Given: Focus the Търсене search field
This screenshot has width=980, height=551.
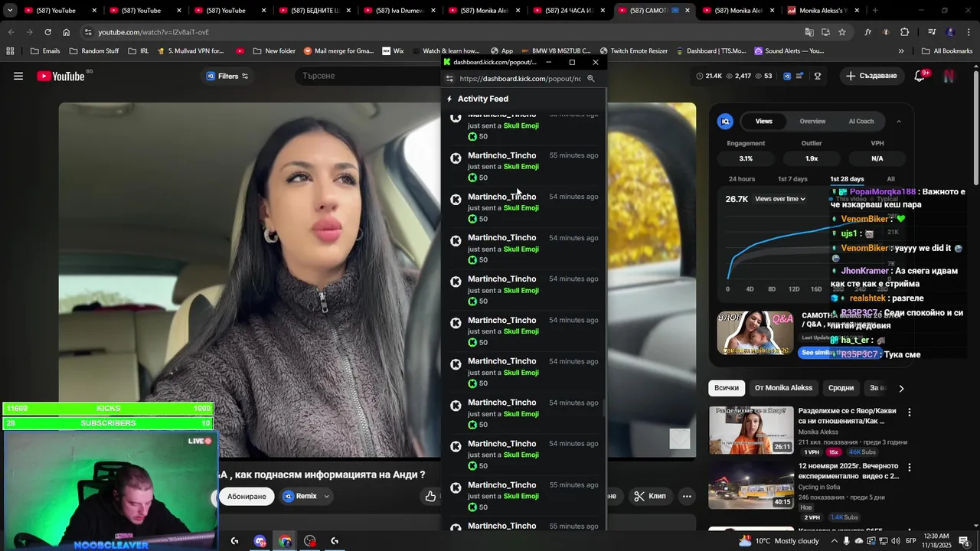Looking at the screenshot, I should pos(367,76).
